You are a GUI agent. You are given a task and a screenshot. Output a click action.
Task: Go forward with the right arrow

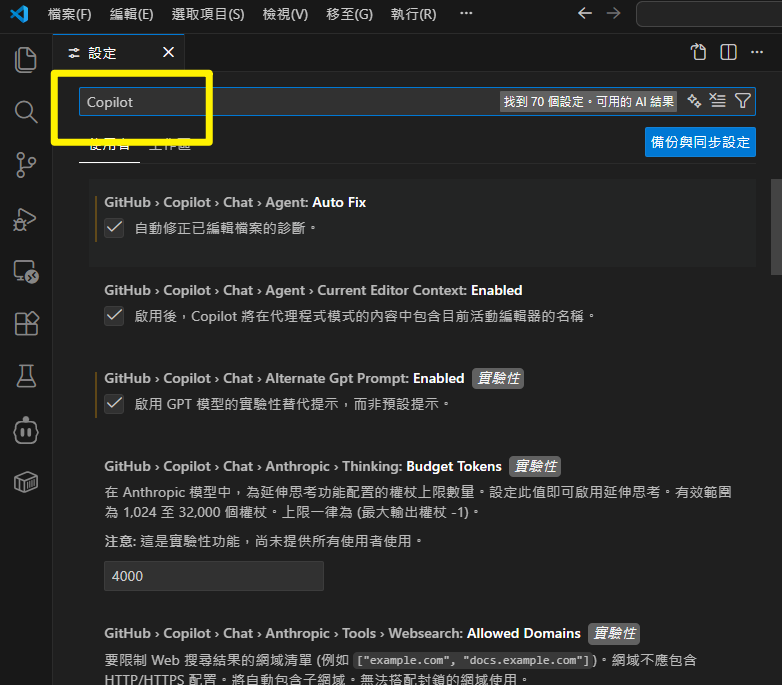tap(613, 13)
